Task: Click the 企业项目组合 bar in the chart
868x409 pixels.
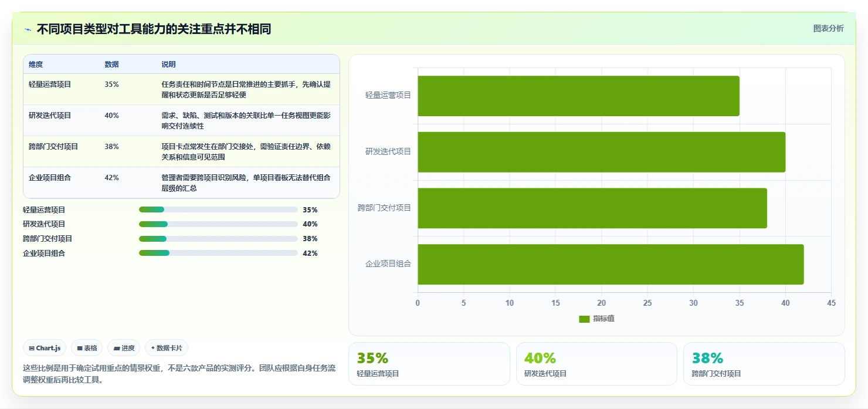Action: click(611, 264)
